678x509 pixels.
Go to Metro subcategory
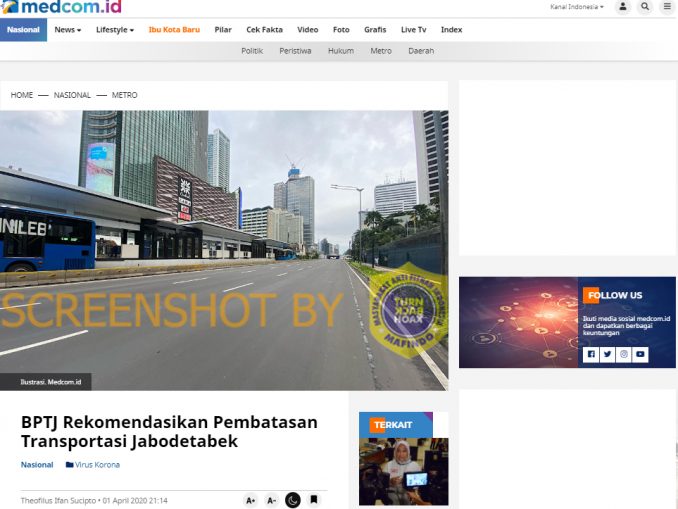[x=381, y=51]
